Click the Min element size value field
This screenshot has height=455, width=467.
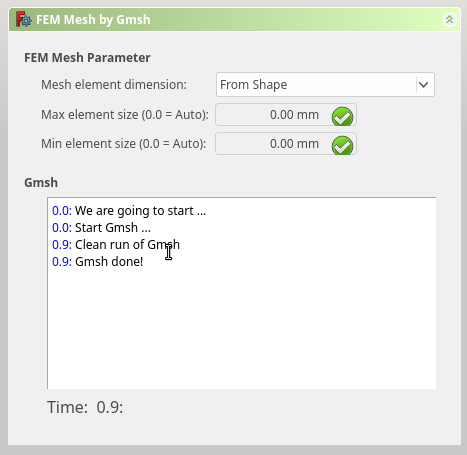click(x=286, y=144)
